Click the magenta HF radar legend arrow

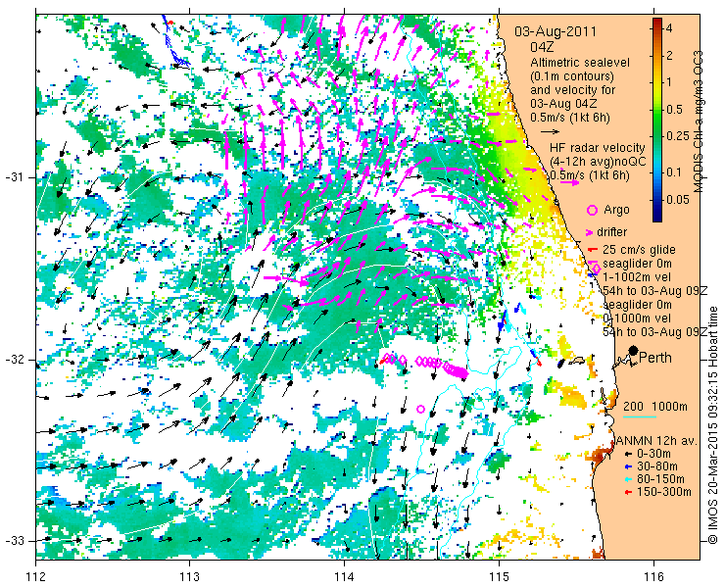[x=569, y=182]
